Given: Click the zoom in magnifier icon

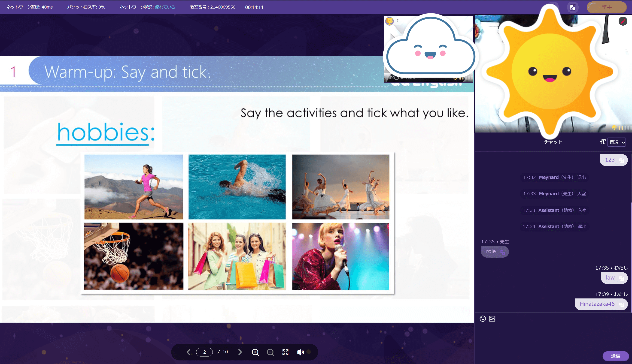Looking at the screenshot, I should click(255, 352).
